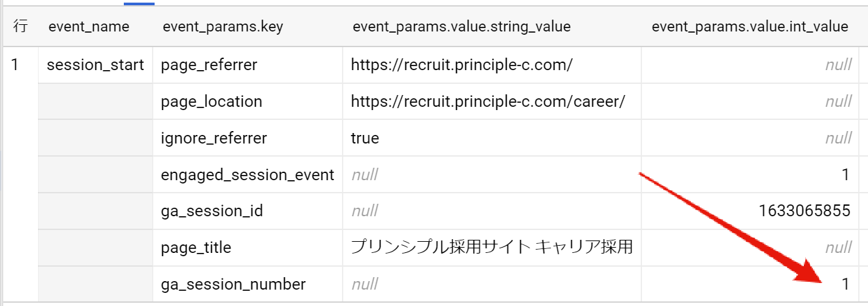Select the session_start event name cell

point(96,65)
